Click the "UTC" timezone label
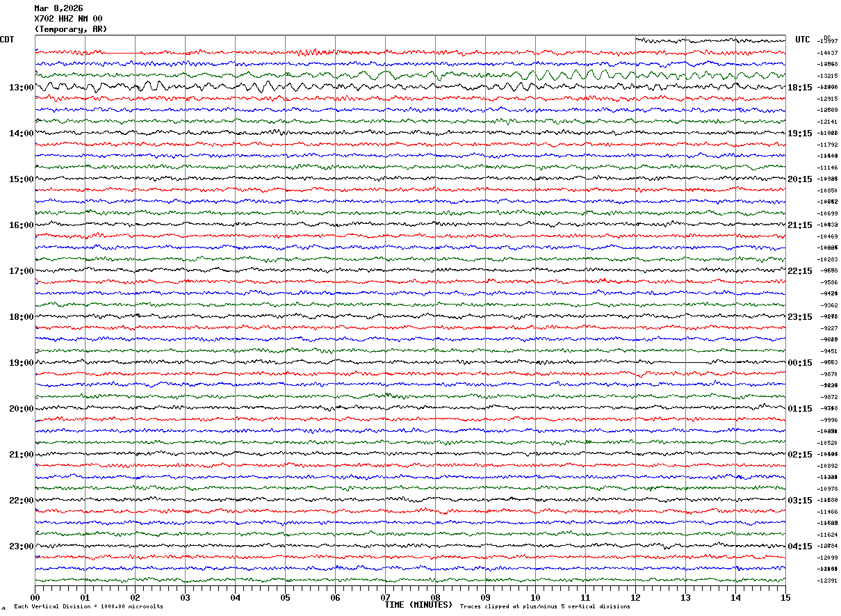Viewport: 841px width, 616px height. (x=803, y=40)
